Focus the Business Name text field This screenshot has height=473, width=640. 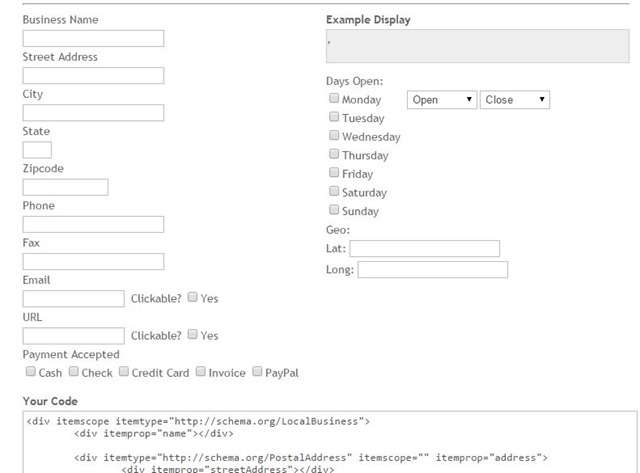pos(93,38)
